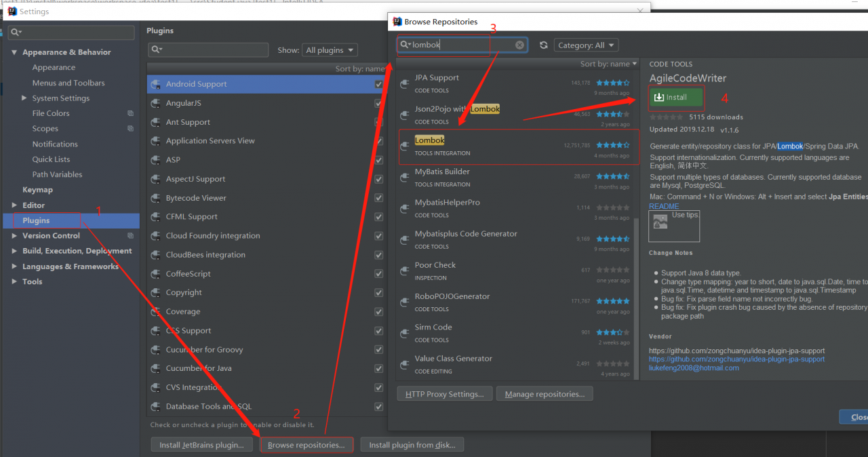Viewport: 868px width, 457px height.
Task: Click the plugins search magnifier icon in Settings
Action: click(157, 49)
